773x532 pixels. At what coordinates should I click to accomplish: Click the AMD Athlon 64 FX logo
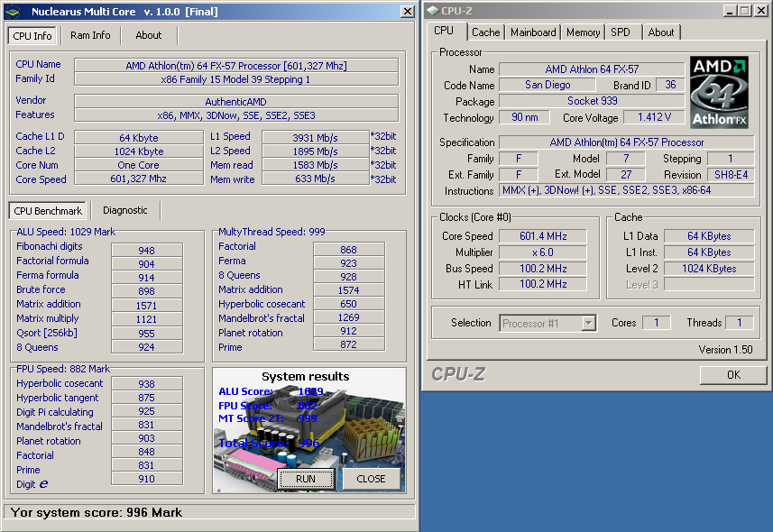[x=719, y=92]
